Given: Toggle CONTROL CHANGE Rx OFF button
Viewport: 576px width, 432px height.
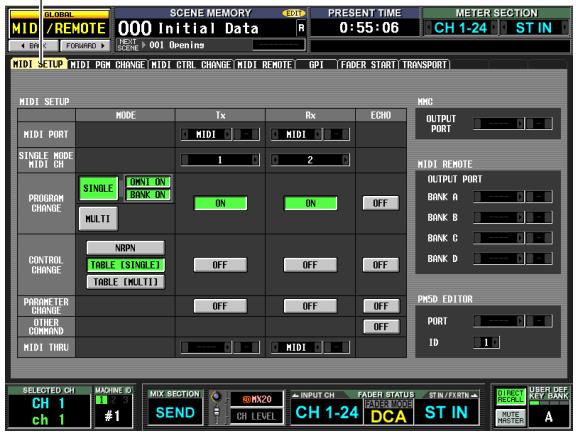Looking at the screenshot, I should click(x=310, y=265).
